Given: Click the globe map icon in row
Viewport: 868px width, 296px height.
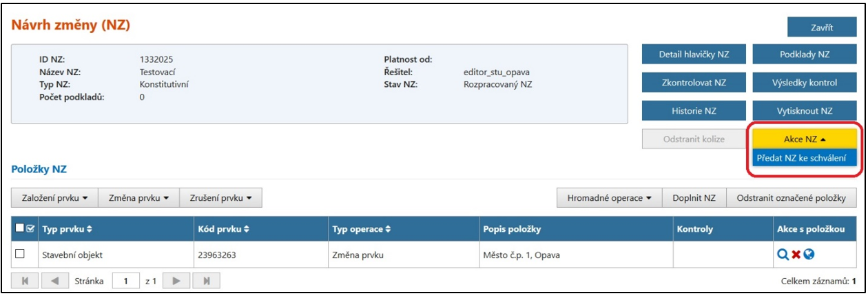Looking at the screenshot, I should point(809,254).
